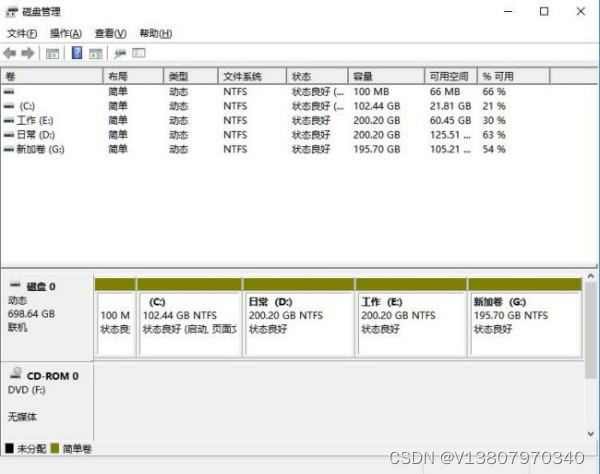Select the CD-ROM 0 drive icon
This screenshot has width=600, height=474.
click(16, 373)
